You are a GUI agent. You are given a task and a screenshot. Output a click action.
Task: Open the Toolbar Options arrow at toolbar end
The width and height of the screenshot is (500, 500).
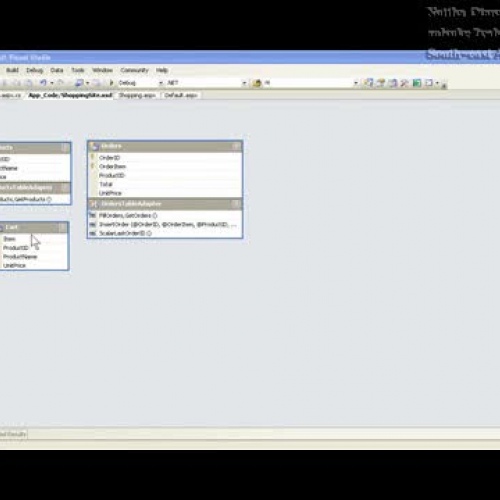(x=444, y=86)
